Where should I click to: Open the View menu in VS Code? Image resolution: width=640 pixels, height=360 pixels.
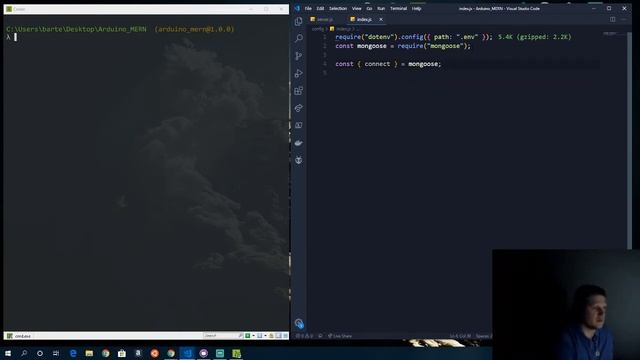[x=356, y=8]
